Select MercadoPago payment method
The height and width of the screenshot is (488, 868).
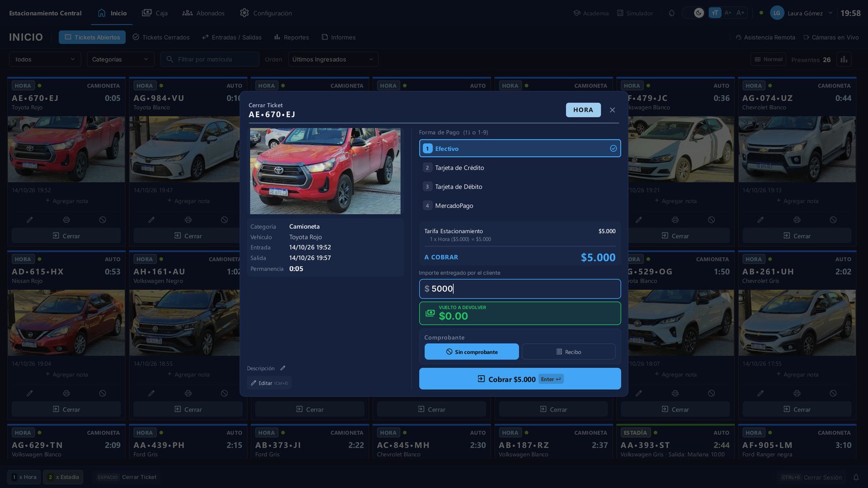click(x=520, y=206)
